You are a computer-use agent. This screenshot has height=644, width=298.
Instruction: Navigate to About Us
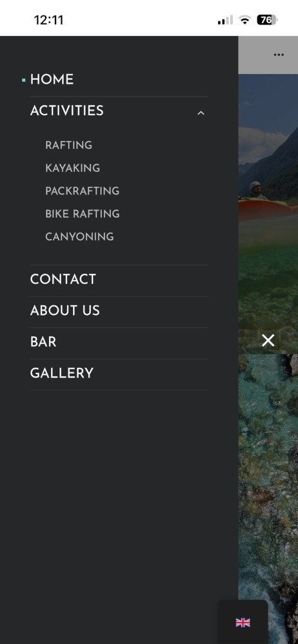pyautogui.click(x=65, y=310)
